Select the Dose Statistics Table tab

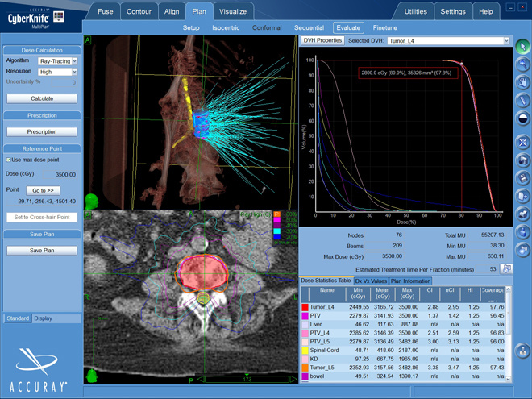pyautogui.click(x=326, y=281)
